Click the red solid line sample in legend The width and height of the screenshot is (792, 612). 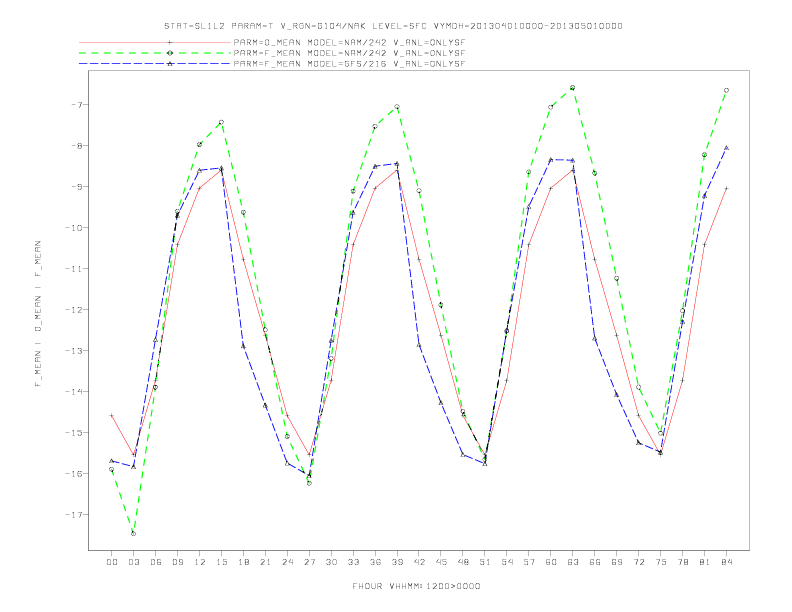[x=155, y=42]
